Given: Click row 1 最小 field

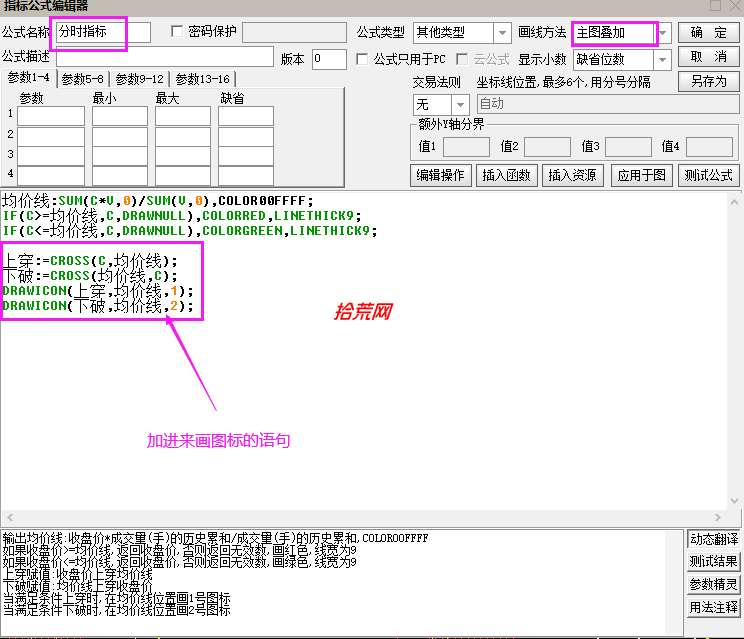Looking at the screenshot, I should click(x=120, y=116).
